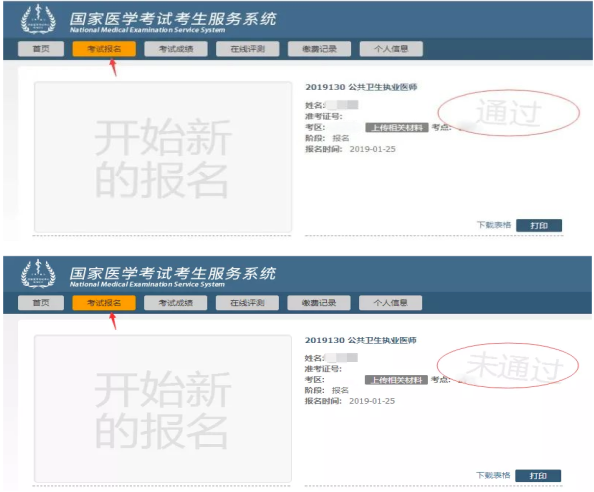Open 缴费记录 in the upper navigation bar
The image size is (594, 492).
pyautogui.click(x=319, y=49)
